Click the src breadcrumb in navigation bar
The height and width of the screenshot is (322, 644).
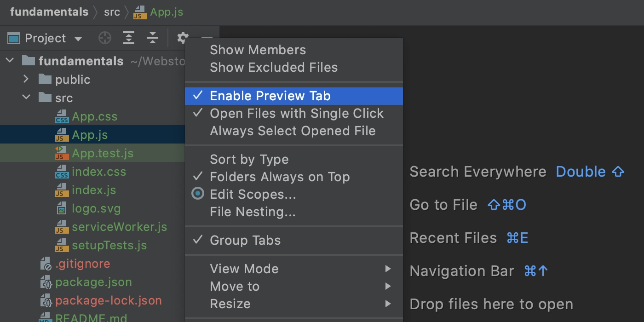point(112,12)
